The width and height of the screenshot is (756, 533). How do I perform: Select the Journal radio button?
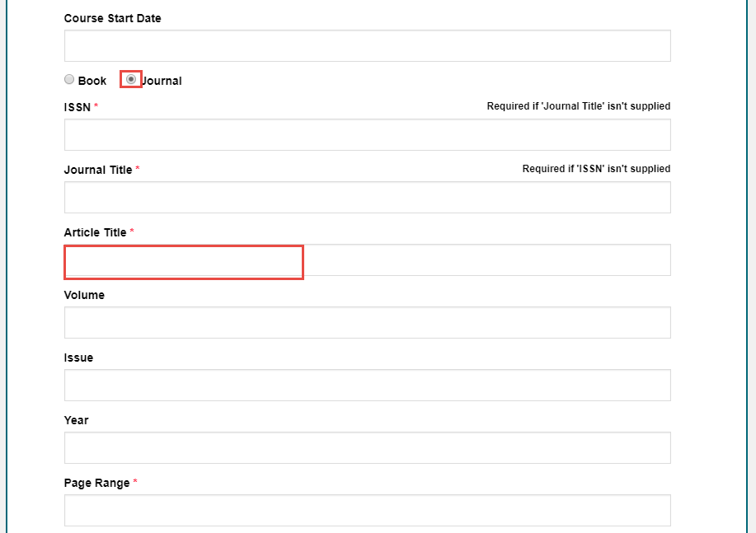(131, 79)
